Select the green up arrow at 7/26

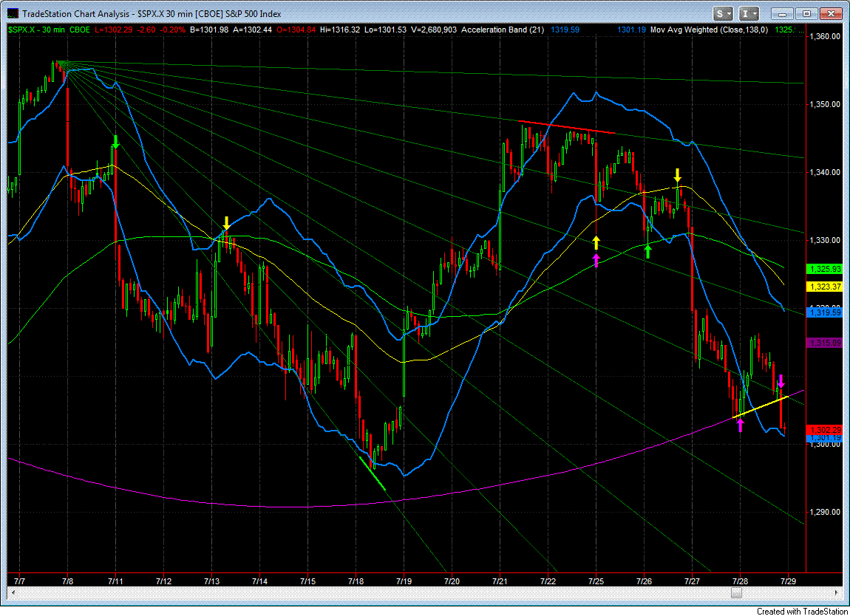(x=647, y=251)
